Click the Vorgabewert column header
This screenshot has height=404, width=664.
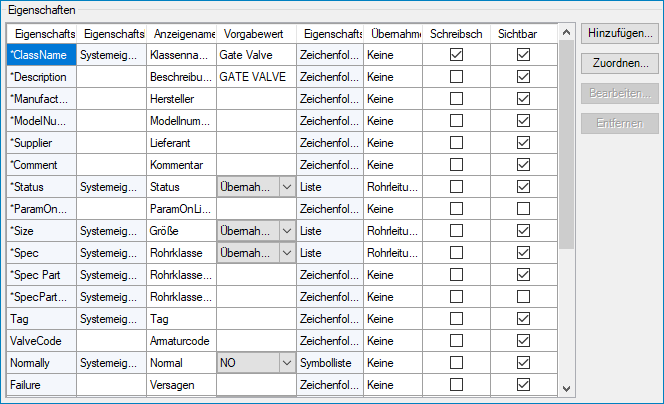(255, 33)
